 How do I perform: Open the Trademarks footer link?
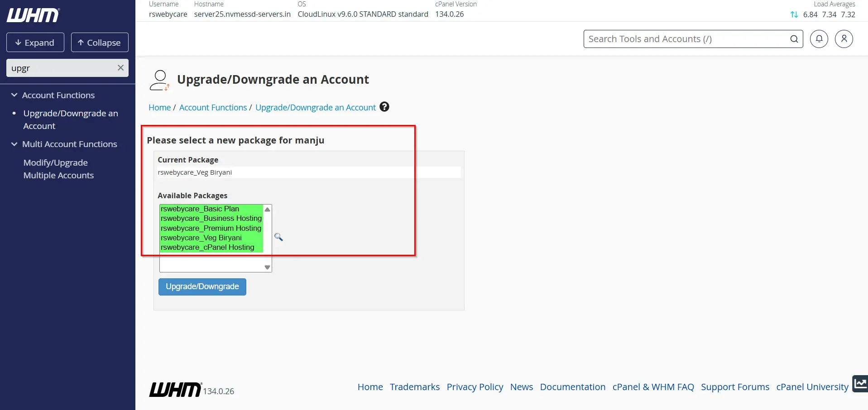coord(415,387)
